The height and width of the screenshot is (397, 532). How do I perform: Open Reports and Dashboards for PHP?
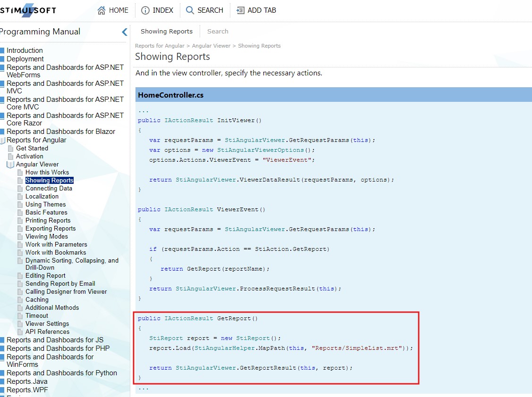click(58, 348)
